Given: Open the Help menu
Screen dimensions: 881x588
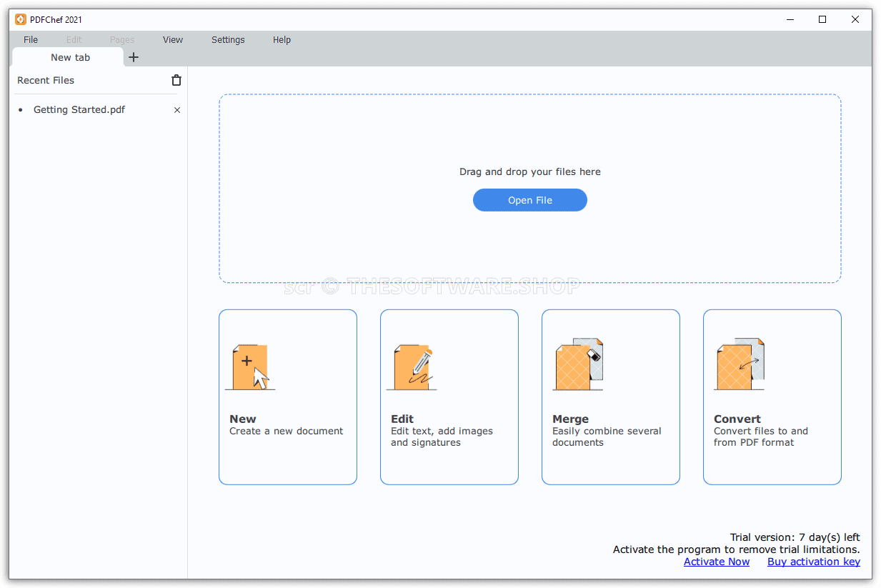Looking at the screenshot, I should click(282, 40).
